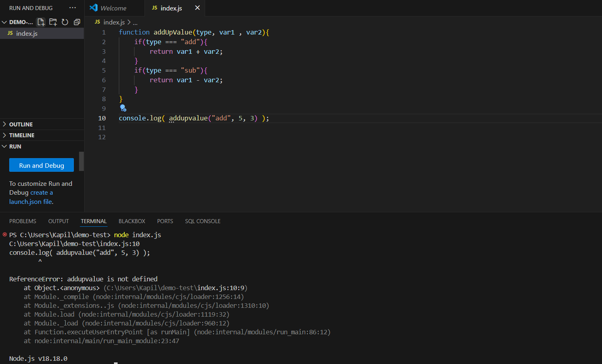The image size is (602, 364).
Task: Collapse the DEMO-... folder section
Action: 4,22
